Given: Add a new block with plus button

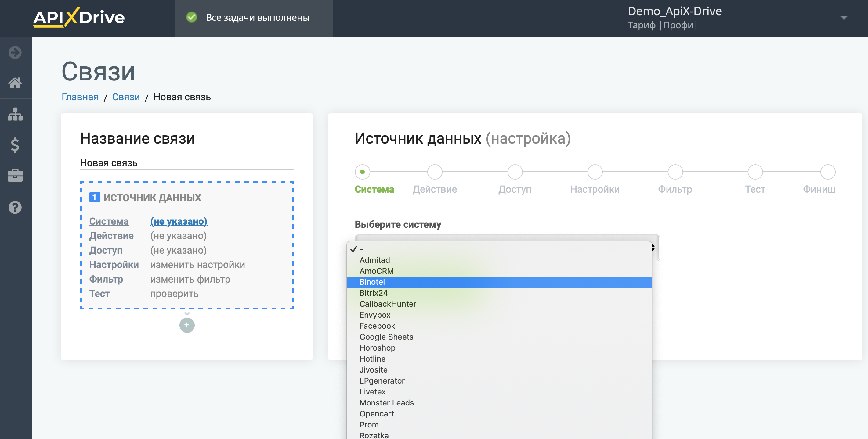Looking at the screenshot, I should click(187, 325).
